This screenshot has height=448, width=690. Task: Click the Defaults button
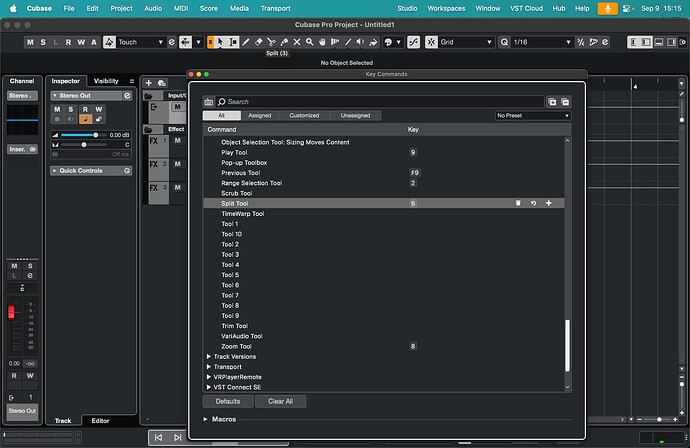228,401
